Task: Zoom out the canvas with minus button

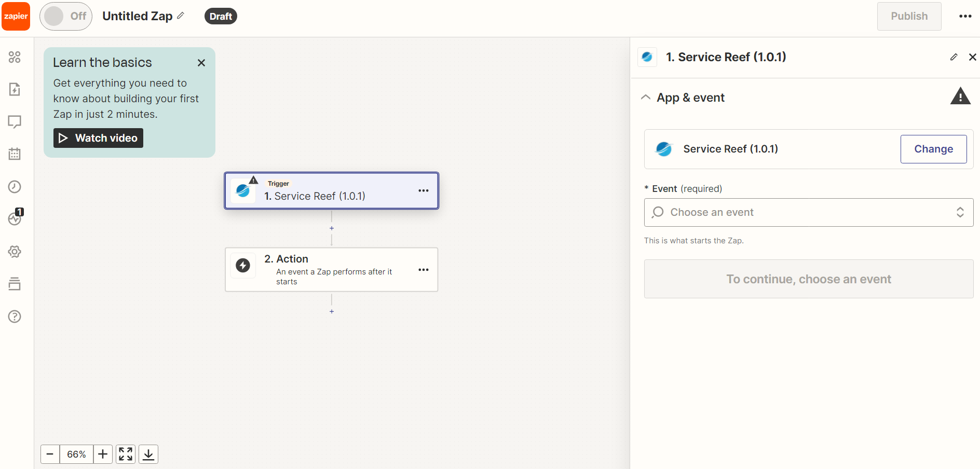Action: pos(50,454)
